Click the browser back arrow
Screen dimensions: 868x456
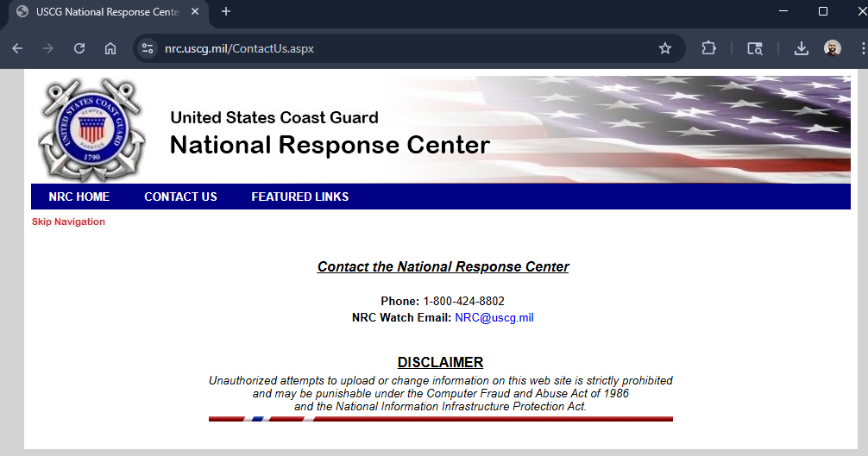[x=18, y=48]
